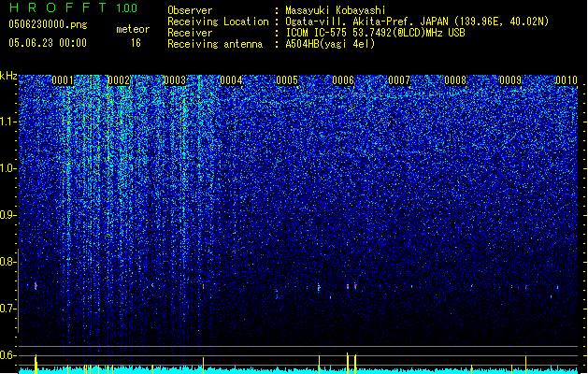The height and width of the screenshot is (374, 588).
Task: Click the 0.6 frequency axis label
Action: click(x=8, y=355)
